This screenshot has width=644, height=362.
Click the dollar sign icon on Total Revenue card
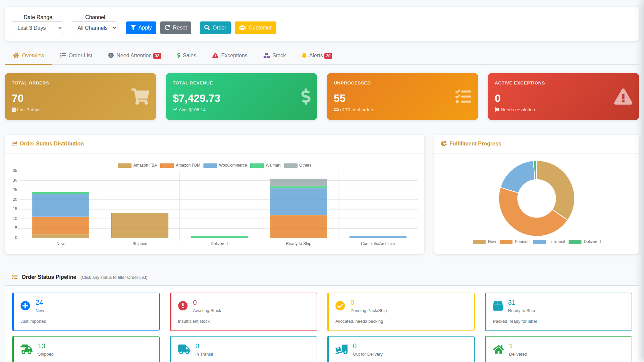tap(306, 97)
